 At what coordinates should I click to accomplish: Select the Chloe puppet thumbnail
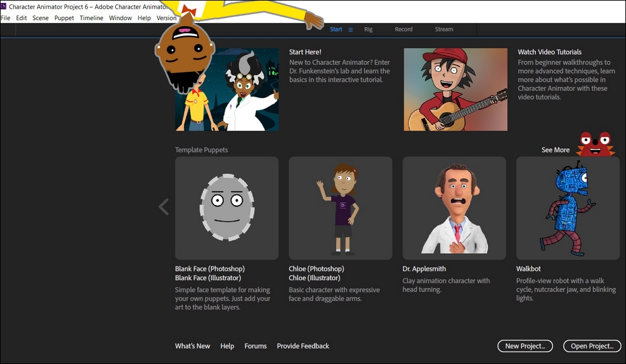coord(341,208)
